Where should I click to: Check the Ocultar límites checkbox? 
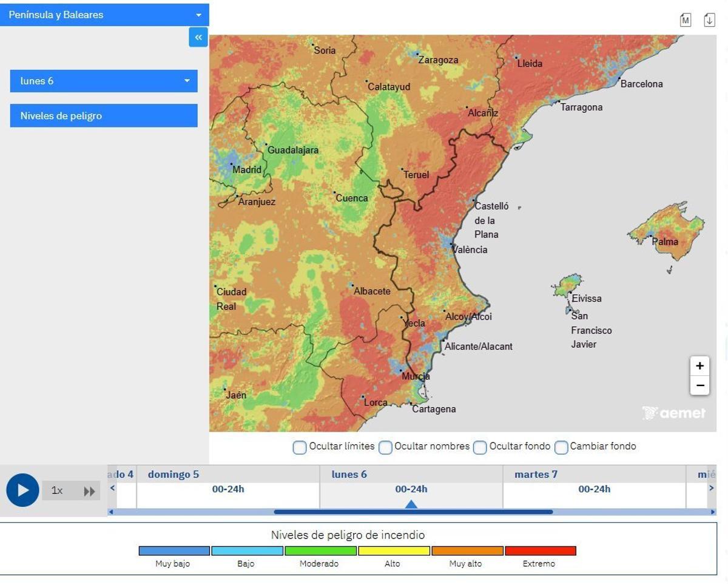[300, 447]
